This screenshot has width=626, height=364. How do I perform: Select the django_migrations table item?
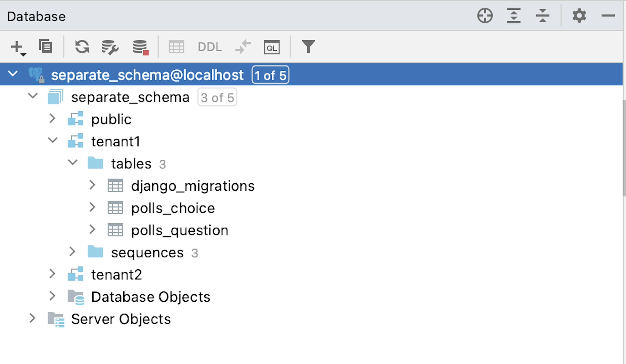click(x=192, y=186)
